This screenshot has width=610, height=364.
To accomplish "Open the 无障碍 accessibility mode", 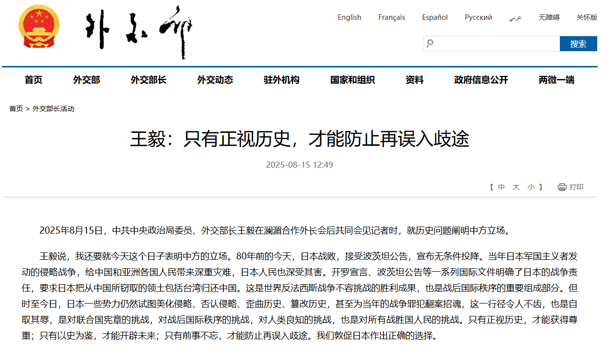I will click(x=549, y=17).
